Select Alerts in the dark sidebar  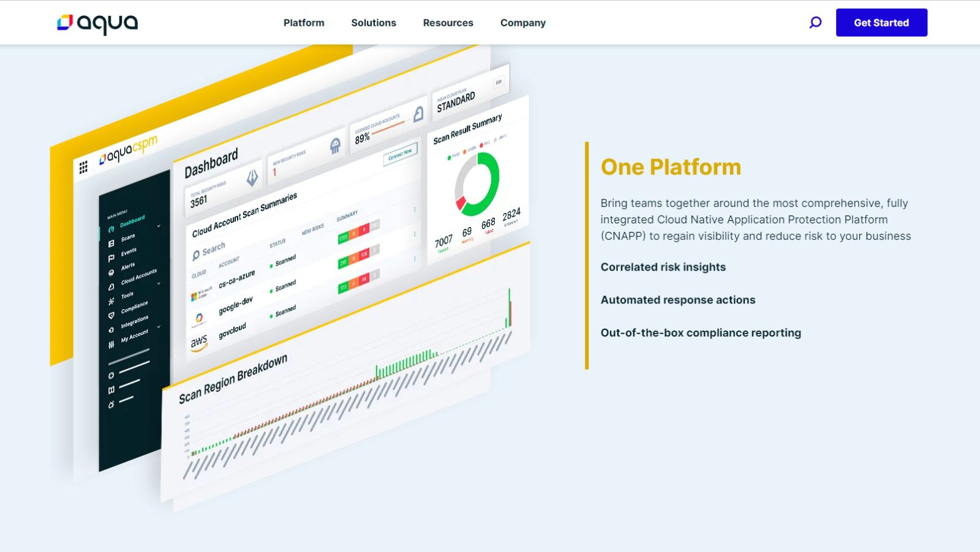point(128,266)
